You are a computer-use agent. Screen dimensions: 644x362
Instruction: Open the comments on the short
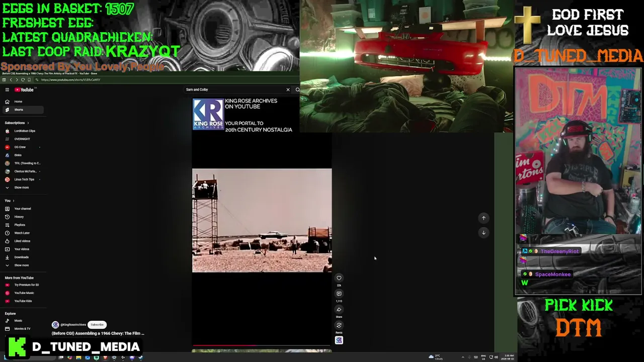click(339, 294)
